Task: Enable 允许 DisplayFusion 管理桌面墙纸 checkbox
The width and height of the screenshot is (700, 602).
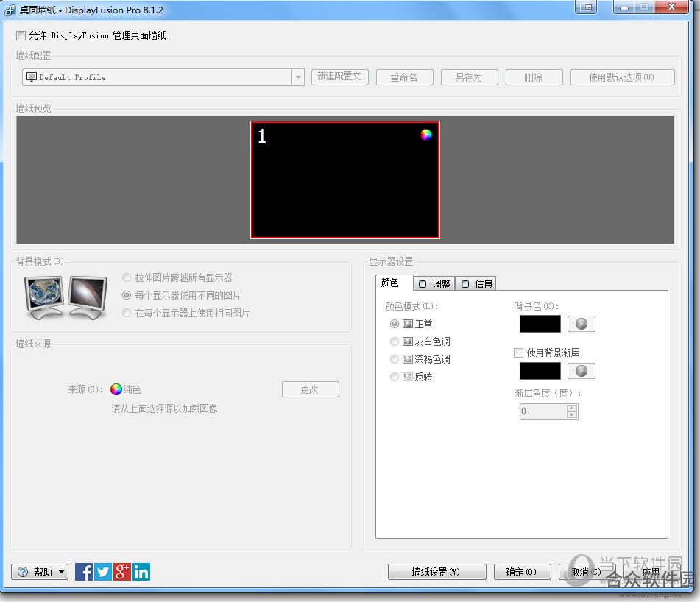Action: click(21, 35)
